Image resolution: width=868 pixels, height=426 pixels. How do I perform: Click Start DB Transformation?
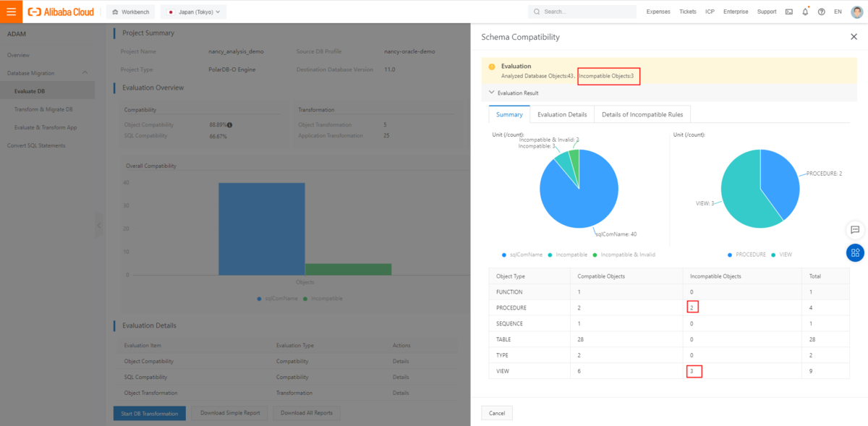(150, 413)
